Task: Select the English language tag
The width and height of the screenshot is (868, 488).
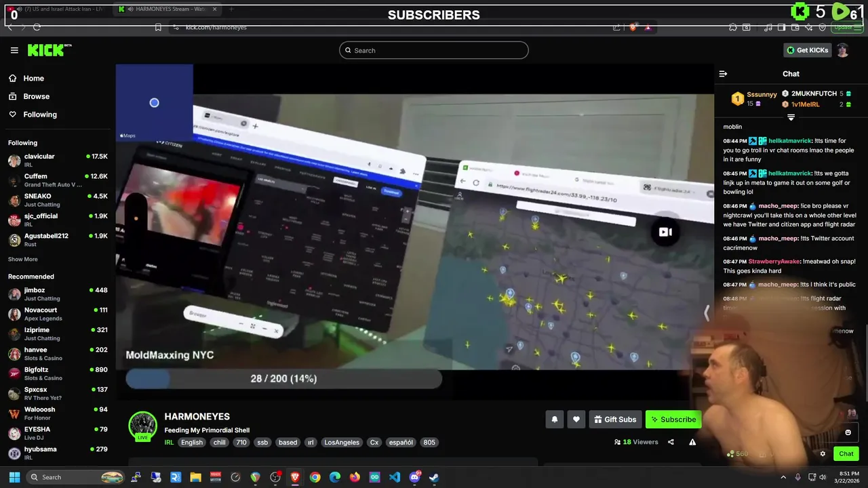Action: (x=192, y=442)
